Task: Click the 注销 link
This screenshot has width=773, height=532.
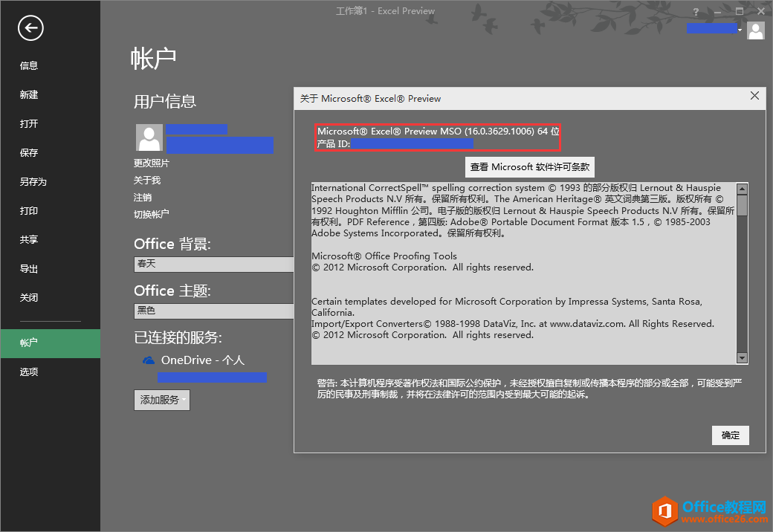Action: pos(143,198)
